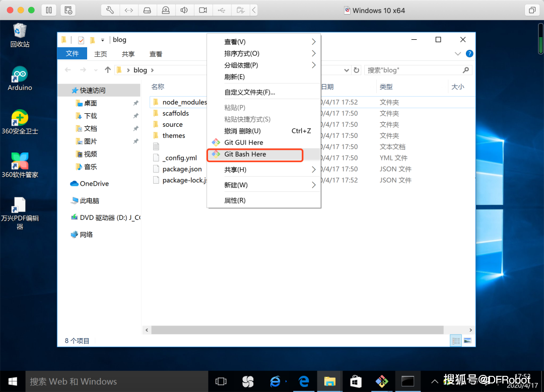Image resolution: width=544 pixels, height=392 pixels.
Task: Expand 排序方式(O) submenu
Action: [x=263, y=53]
